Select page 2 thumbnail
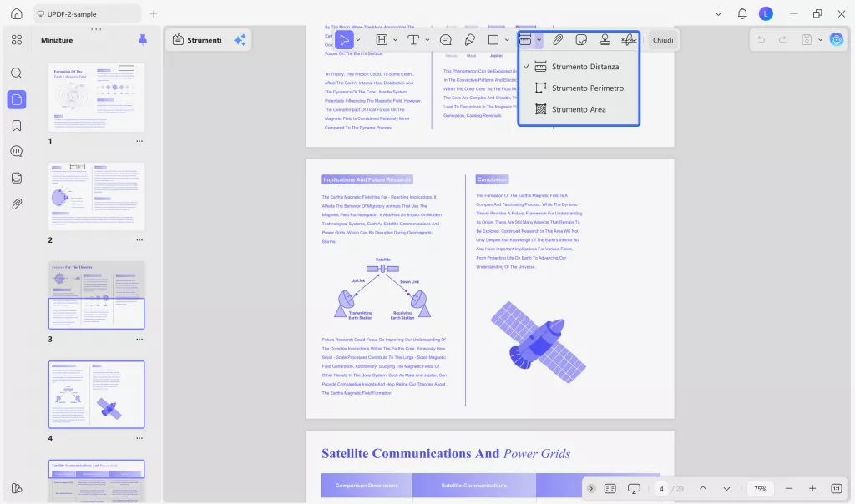 (x=97, y=196)
